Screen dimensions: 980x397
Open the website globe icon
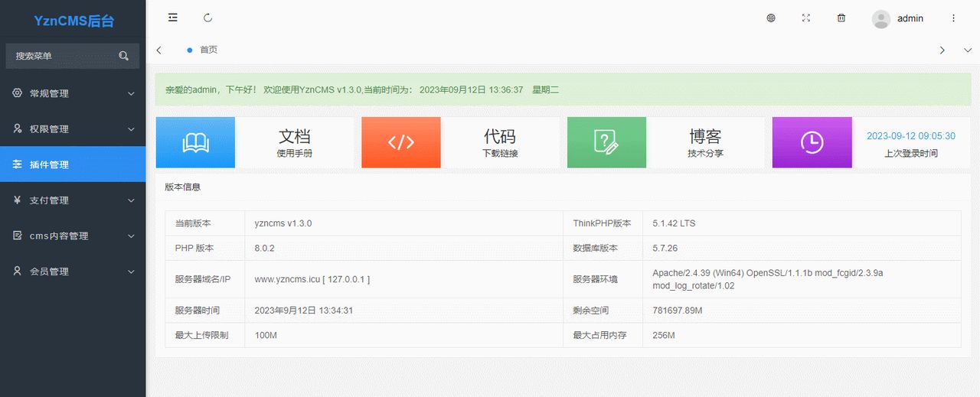coord(771,18)
